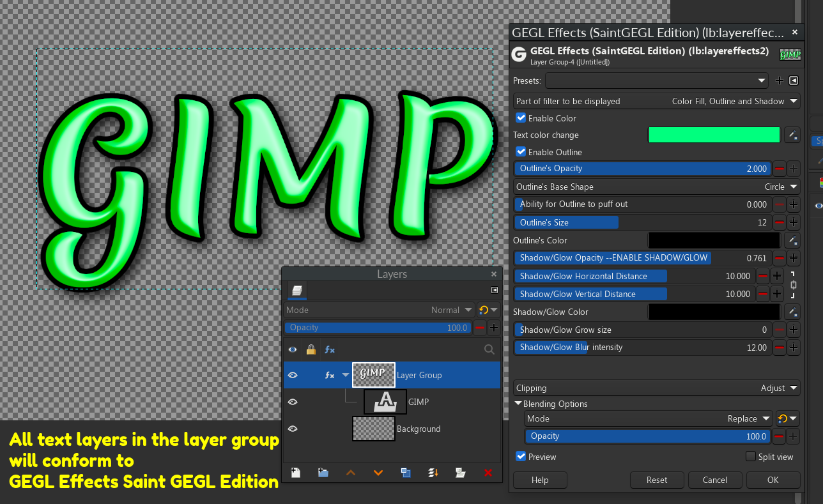
Task: Click the lock column header icon
Action: 311,349
